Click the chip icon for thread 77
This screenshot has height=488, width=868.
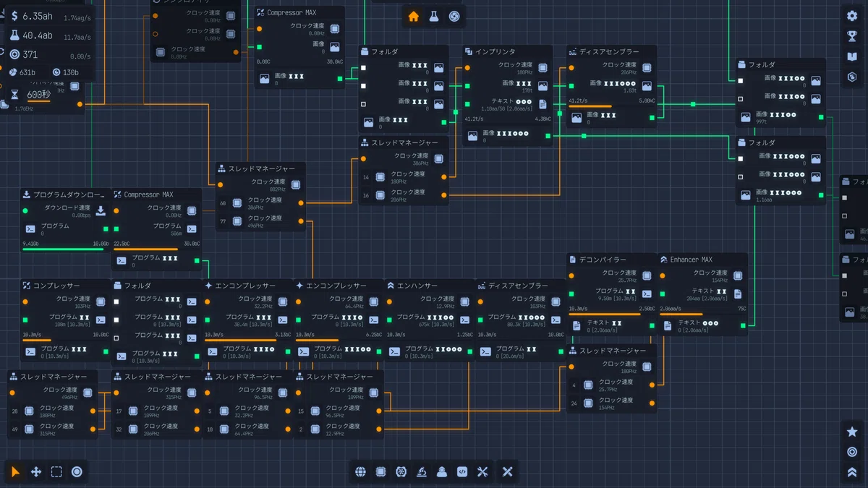tap(237, 221)
